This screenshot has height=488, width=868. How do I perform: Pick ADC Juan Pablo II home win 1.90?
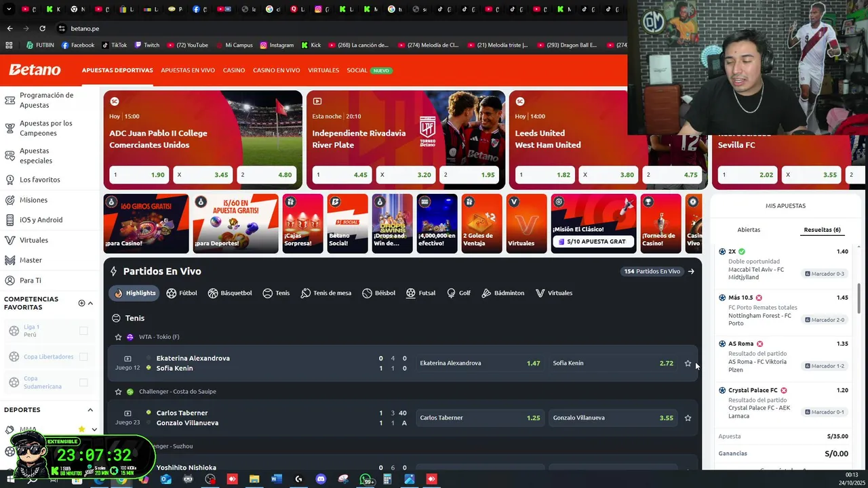point(139,175)
